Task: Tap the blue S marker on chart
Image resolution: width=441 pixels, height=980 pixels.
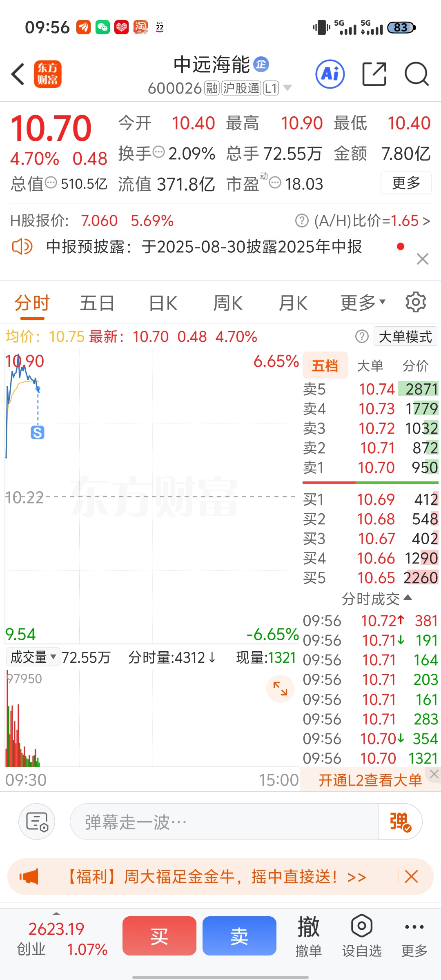Action: coord(38,432)
